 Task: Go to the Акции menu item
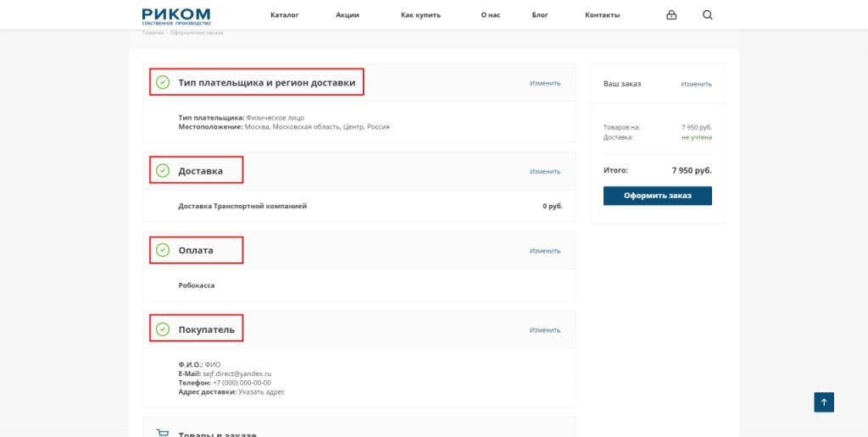[348, 15]
